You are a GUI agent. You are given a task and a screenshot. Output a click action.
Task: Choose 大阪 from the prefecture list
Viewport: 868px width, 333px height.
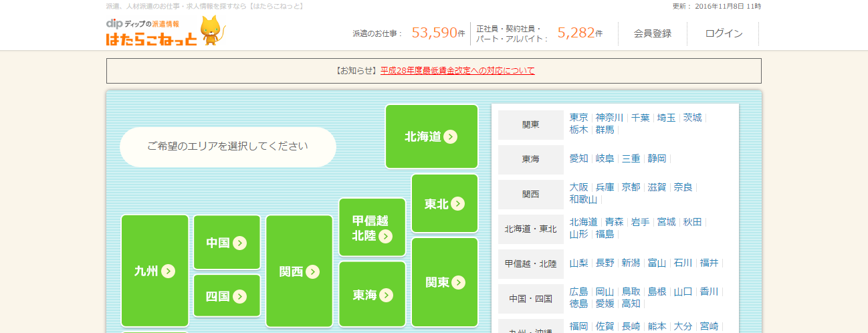point(578,187)
